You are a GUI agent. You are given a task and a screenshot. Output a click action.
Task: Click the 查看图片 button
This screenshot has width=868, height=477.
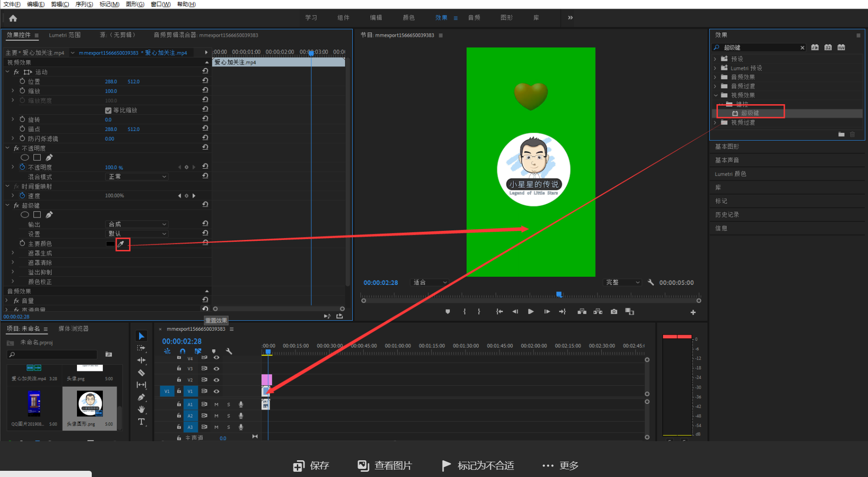click(385, 466)
